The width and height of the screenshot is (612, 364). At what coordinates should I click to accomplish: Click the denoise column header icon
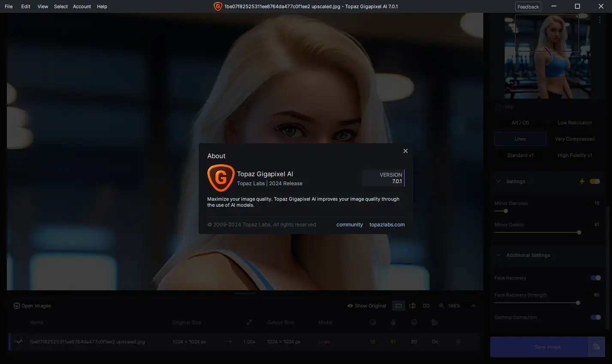pos(373,322)
